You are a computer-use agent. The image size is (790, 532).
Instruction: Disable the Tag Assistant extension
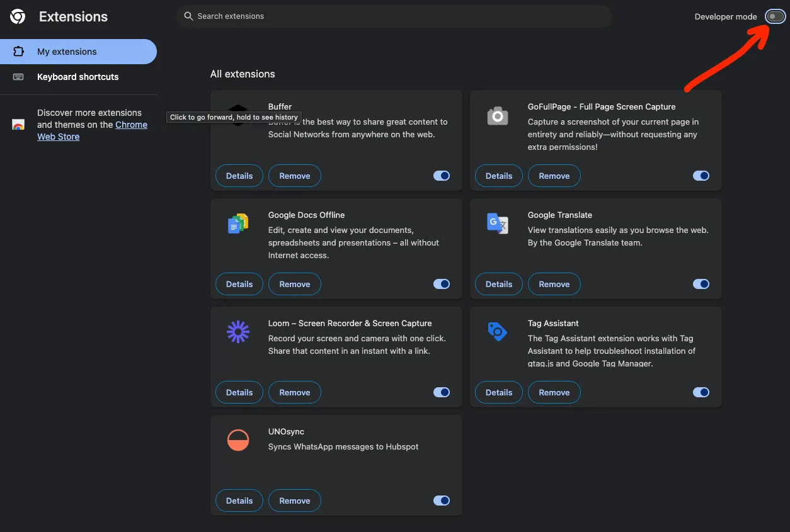(701, 392)
